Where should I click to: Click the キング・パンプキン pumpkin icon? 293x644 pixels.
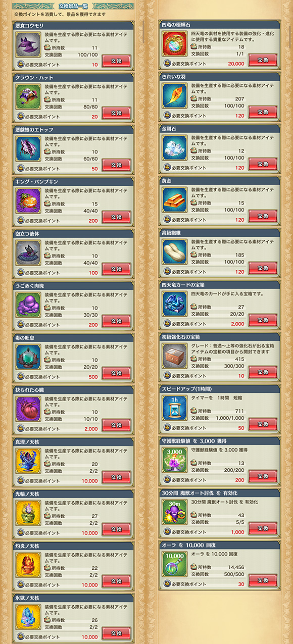pos(28,201)
